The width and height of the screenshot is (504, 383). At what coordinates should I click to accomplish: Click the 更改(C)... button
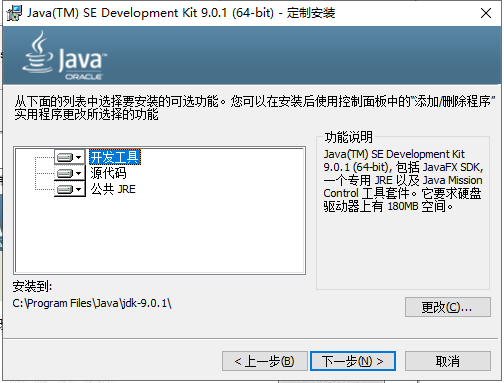tap(448, 307)
